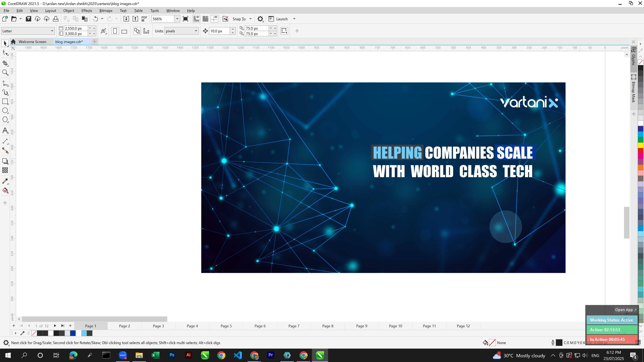Click the Export icon
The image size is (644, 362).
(x=135, y=19)
